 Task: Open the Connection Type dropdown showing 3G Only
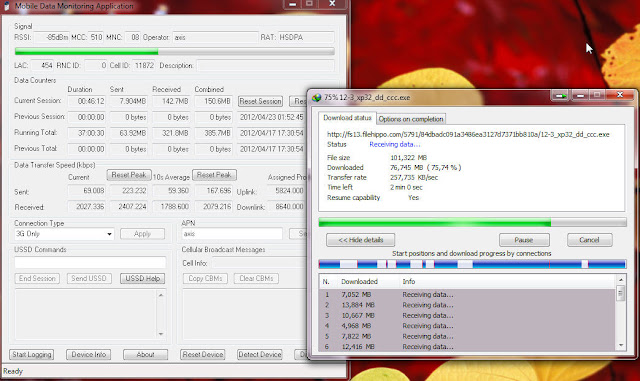click(64, 234)
